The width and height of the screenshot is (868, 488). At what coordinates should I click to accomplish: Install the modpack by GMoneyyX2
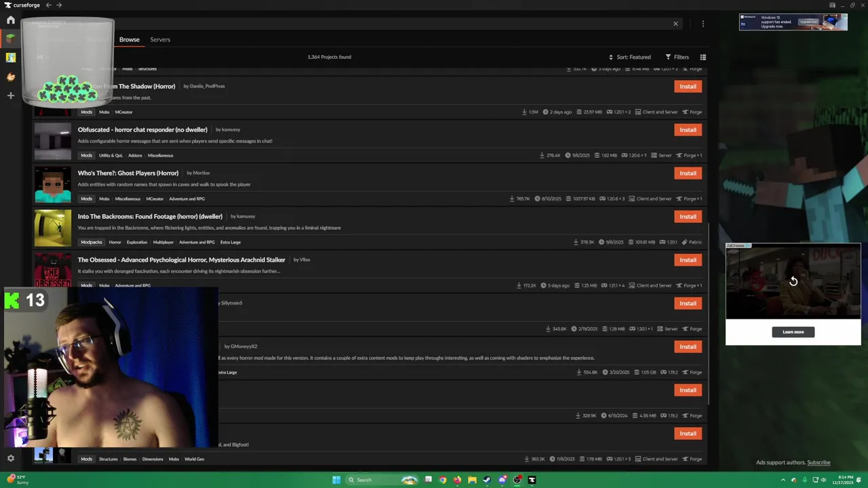(688, 346)
